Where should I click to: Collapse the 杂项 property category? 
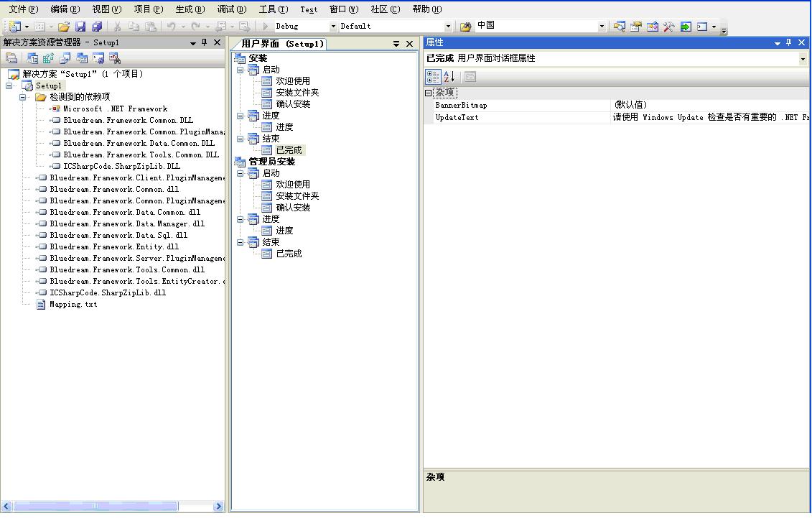(429, 93)
